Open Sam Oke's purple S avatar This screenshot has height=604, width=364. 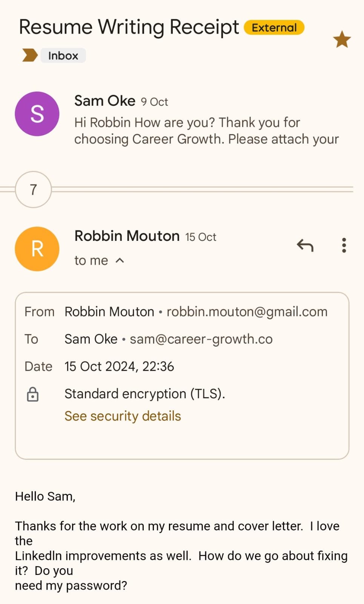[x=37, y=114]
